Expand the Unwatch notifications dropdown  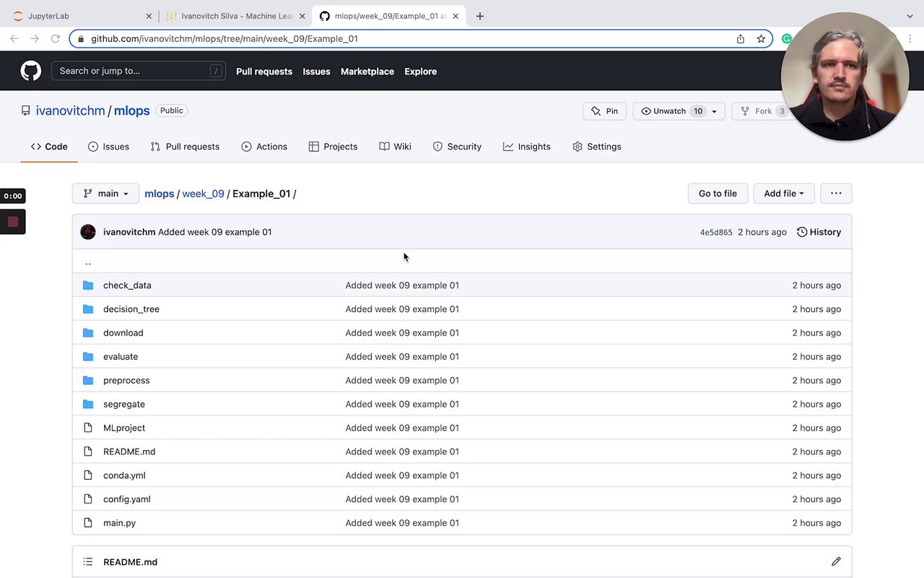[x=714, y=111]
